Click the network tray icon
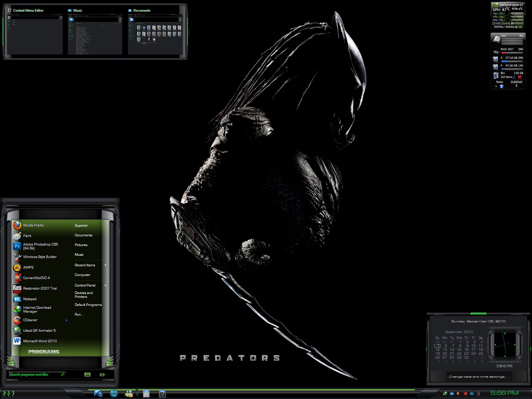The width and height of the screenshot is (532, 399). tap(472, 394)
